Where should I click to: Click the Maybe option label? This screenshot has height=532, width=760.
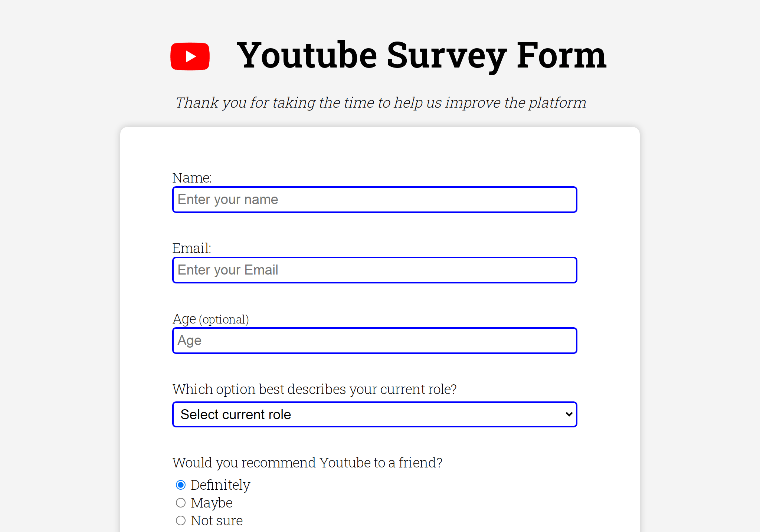(212, 503)
